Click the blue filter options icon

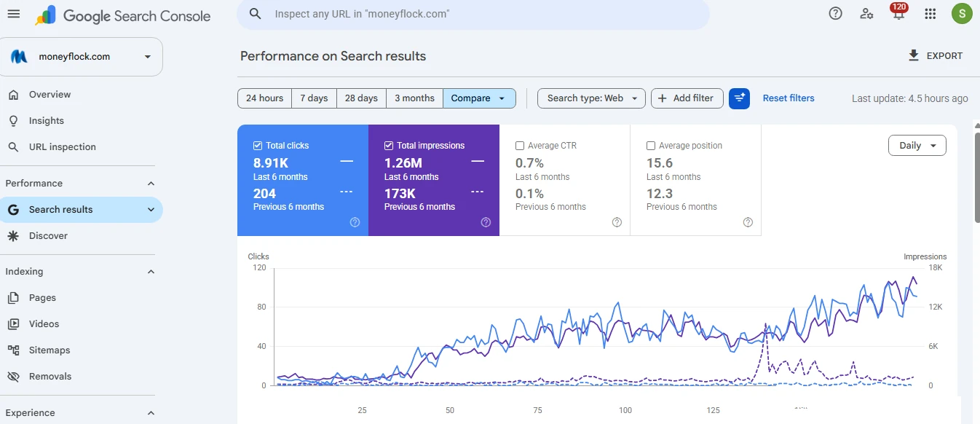pos(739,98)
